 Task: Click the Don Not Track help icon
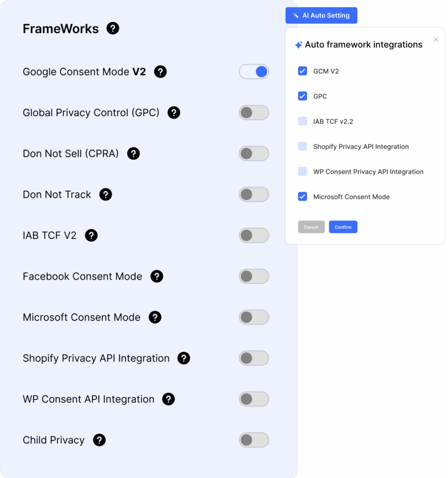pos(106,195)
